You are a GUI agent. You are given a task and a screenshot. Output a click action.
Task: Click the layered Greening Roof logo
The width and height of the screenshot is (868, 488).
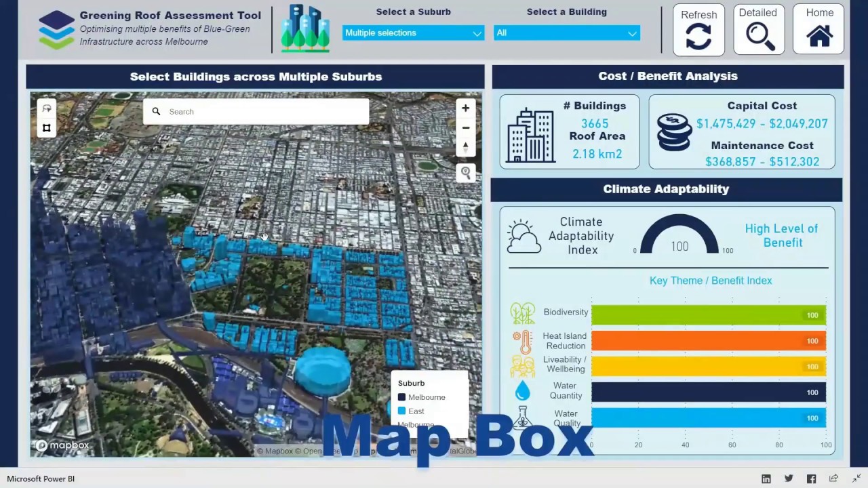[56, 30]
